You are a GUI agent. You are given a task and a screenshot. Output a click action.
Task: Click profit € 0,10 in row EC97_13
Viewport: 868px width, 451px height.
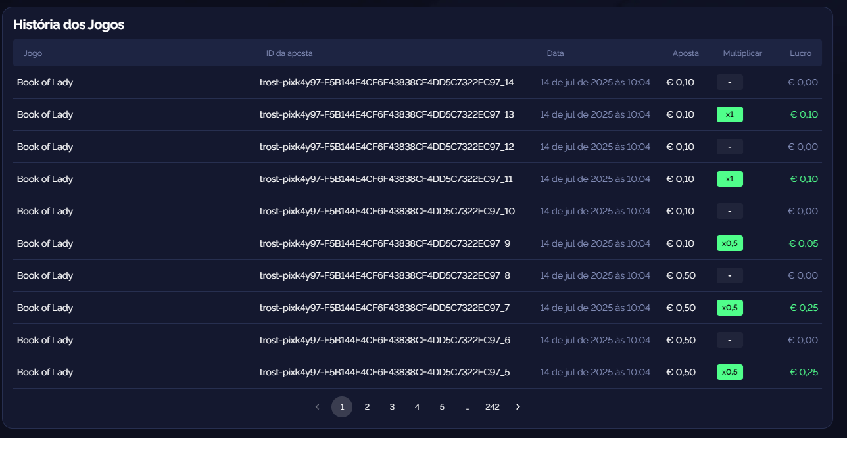coord(804,114)
